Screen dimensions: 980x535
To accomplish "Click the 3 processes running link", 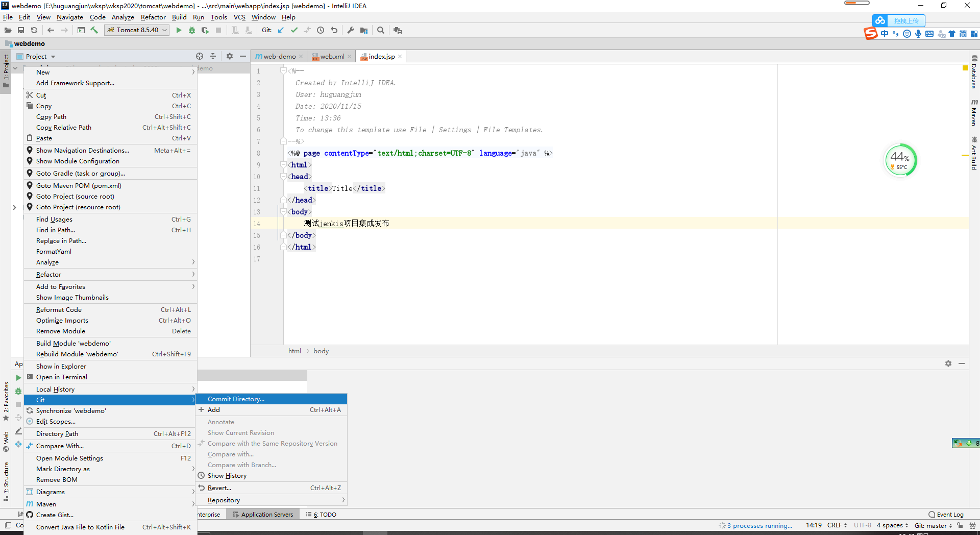I will (x=760, y=525).
